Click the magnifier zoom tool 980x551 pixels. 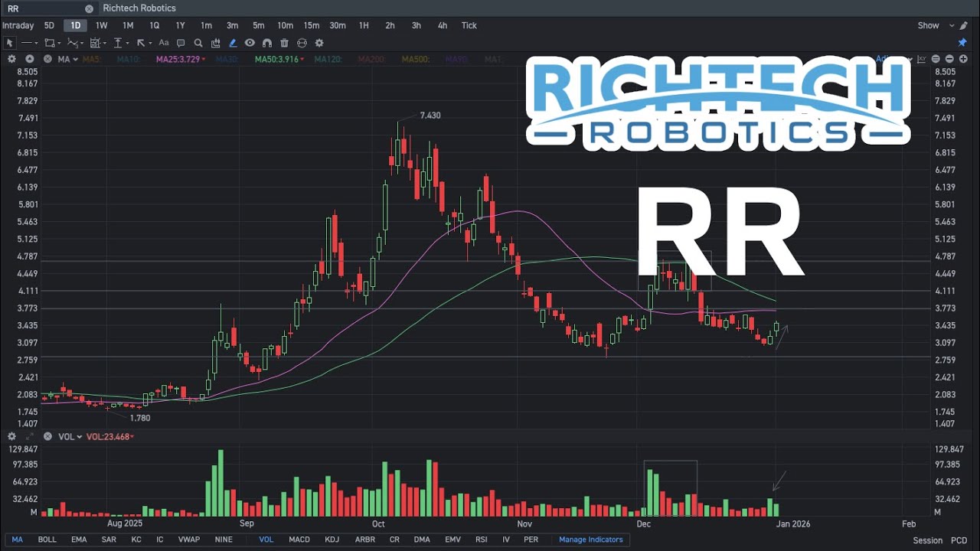198,43
